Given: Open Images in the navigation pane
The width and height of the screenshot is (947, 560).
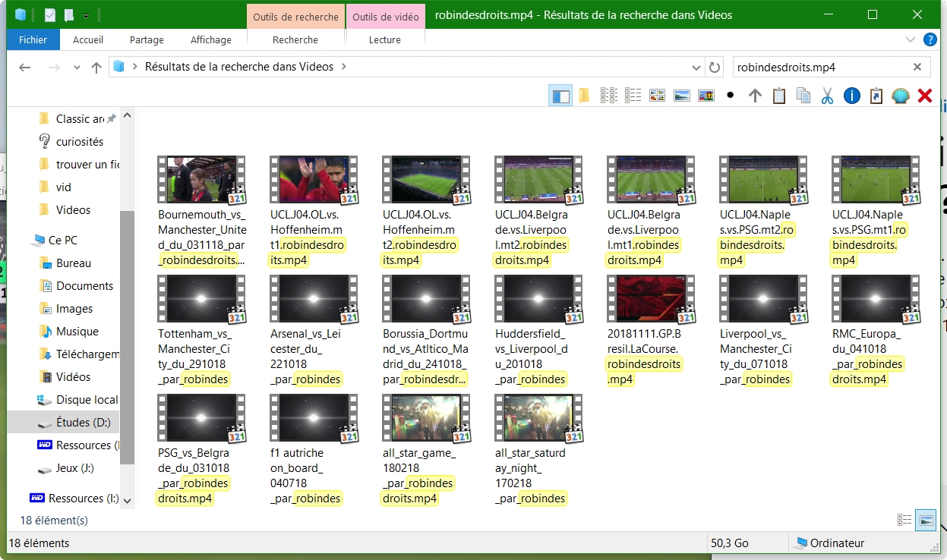Looking at the screenshot, I should click(74, 308).
